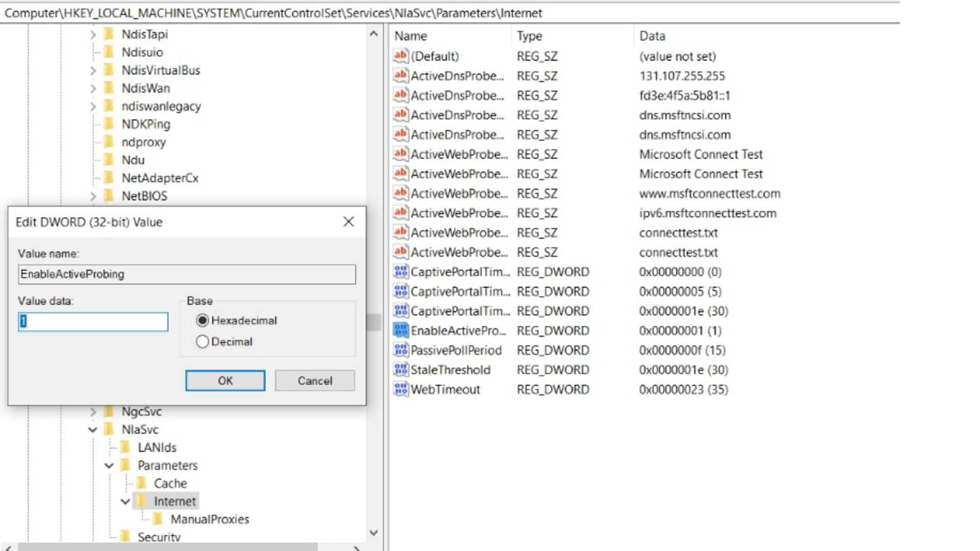Expand the NetBIOS key

pyautogui.click(x=93, y=196)
